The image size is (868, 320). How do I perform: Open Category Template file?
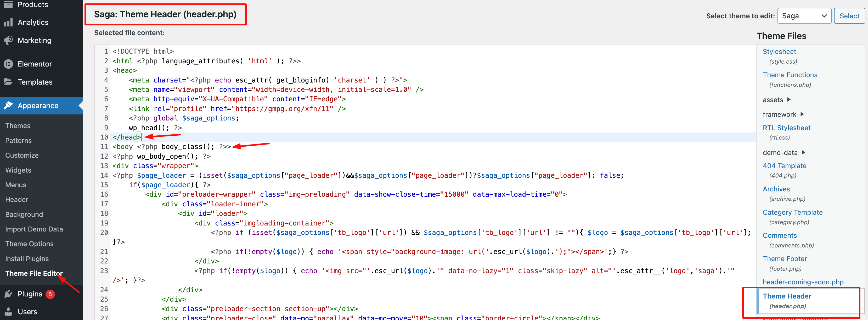[792, 212]
